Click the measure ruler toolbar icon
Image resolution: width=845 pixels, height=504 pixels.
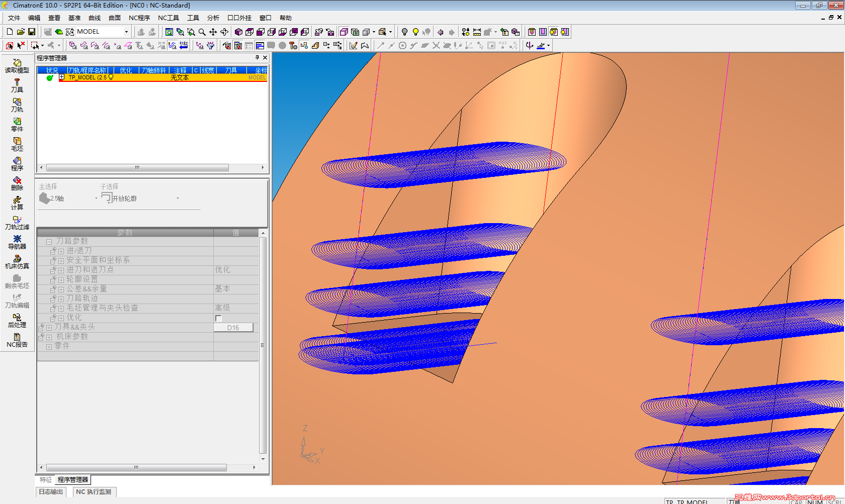coord(477,32)
